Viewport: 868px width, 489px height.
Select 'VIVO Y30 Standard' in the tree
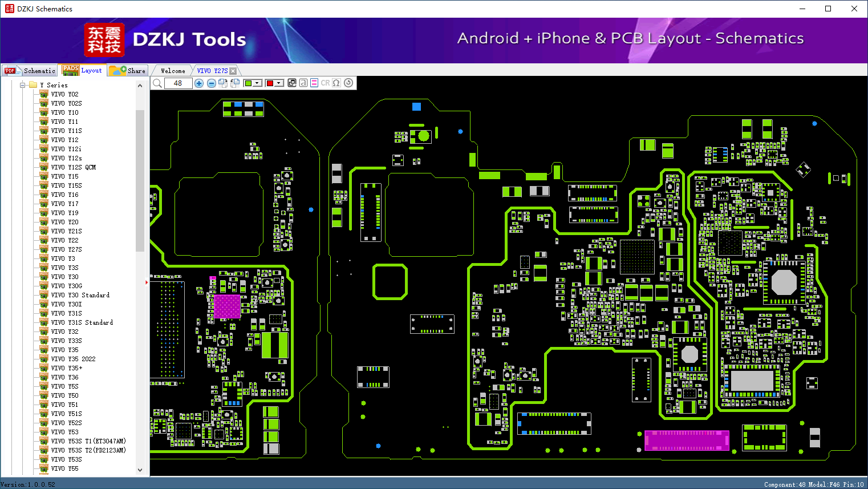pyautogui.click(x=80, y=295)
